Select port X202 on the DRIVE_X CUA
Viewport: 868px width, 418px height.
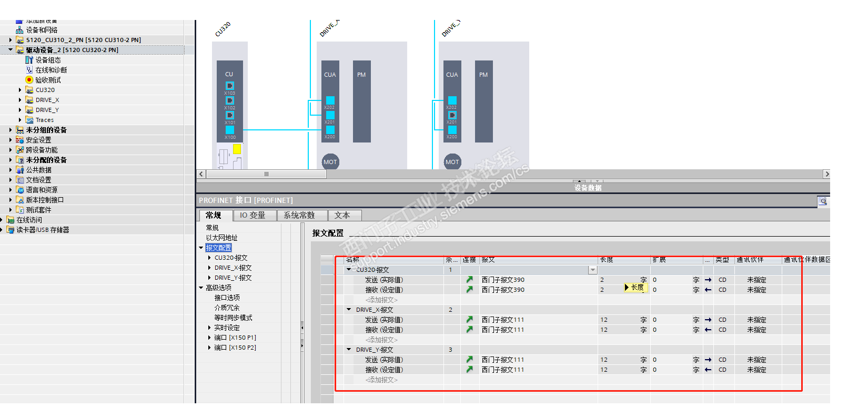pos(330,100)
